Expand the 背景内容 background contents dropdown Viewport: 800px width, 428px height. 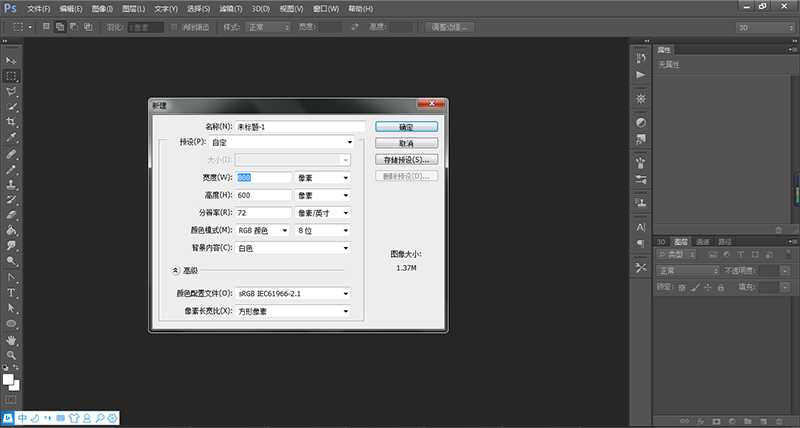click(293, 247)
